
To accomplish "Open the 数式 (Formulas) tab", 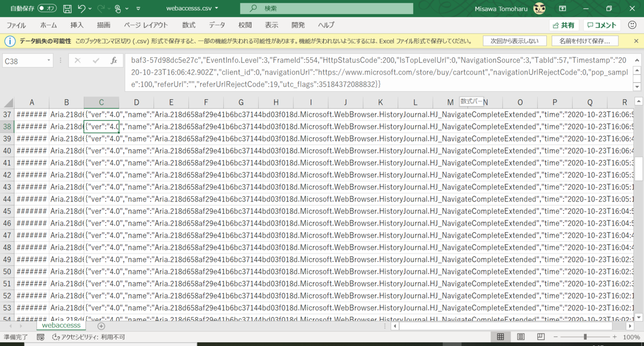I will click(189, 25).
